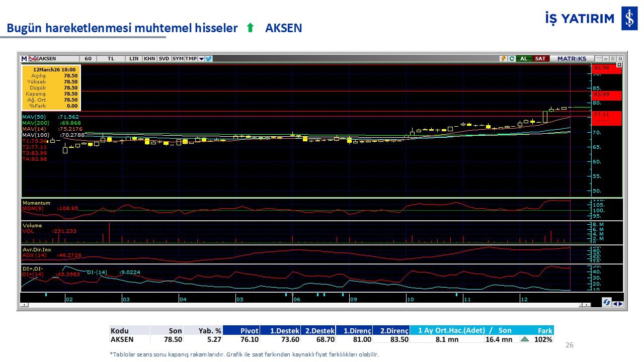Select the SYM toolbar item

click(x=178, y=58)
